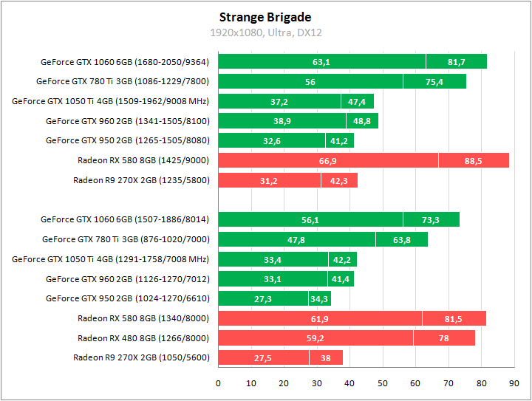This screenshot has height=401, width=532.
Task: Click the Strange Brigade chart title
Action: (x=265, y=17)
